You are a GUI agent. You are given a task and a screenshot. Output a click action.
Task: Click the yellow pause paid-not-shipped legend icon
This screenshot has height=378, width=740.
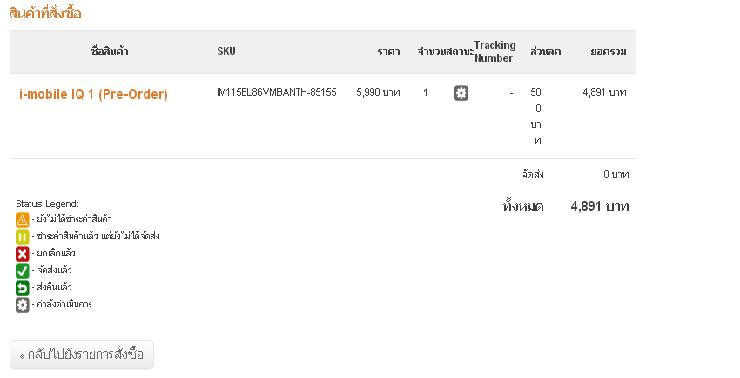click(x=22, y=236)
